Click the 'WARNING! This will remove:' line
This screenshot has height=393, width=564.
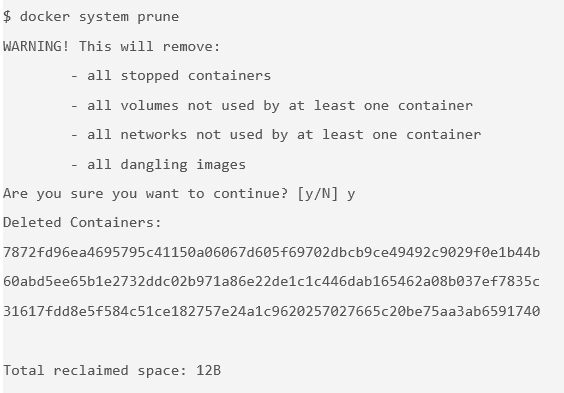click(x=112, y=46)
